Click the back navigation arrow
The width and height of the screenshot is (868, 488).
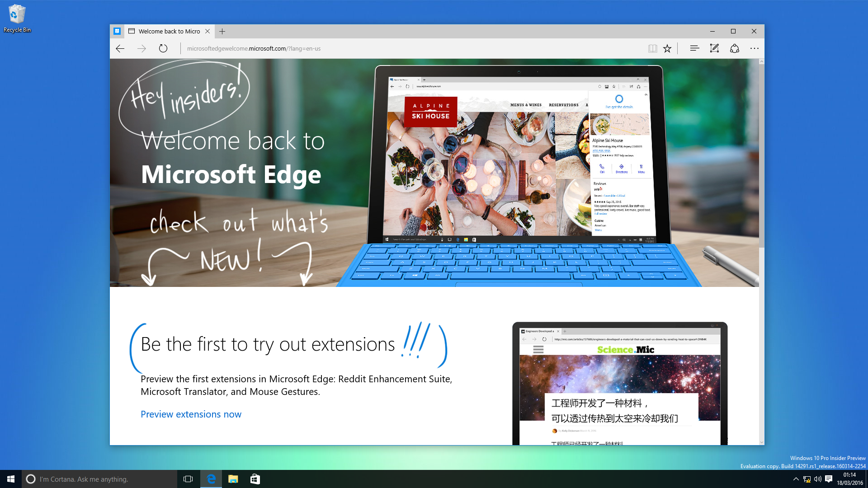(x=119, y=48)
